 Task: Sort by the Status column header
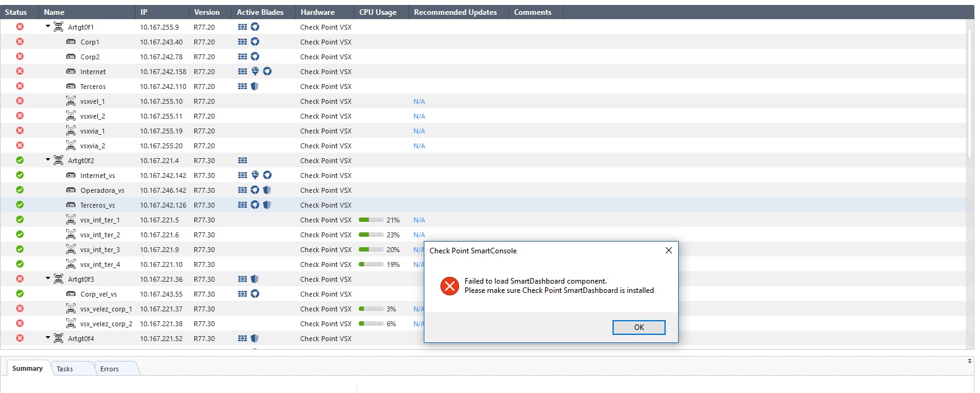pos(19,12)
